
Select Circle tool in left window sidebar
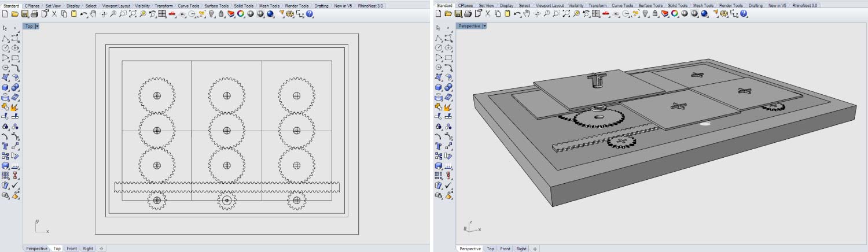click(x=5, y=48)
